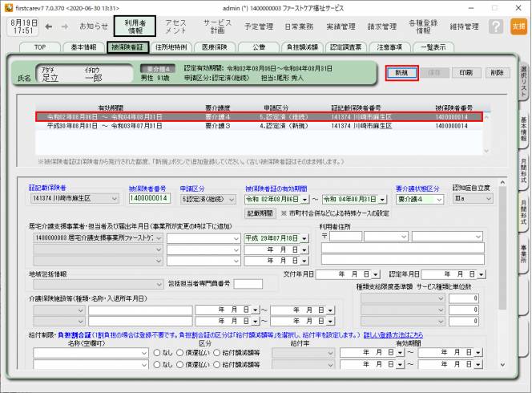Click the forward arrow navigation icon
The height and width of the screenshot is (393, 532).
click(x=66, y=26)
